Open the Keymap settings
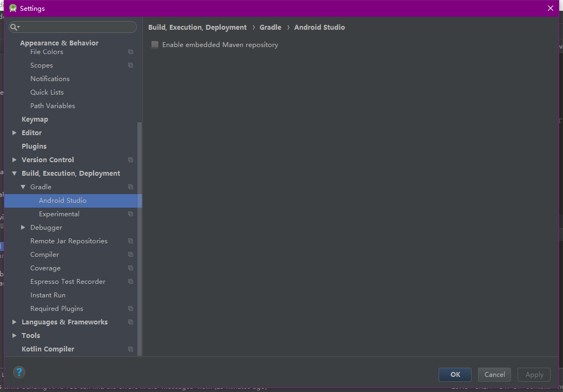Image resolution: width=563 pixels, height=392 pixels. coord(35,119)
